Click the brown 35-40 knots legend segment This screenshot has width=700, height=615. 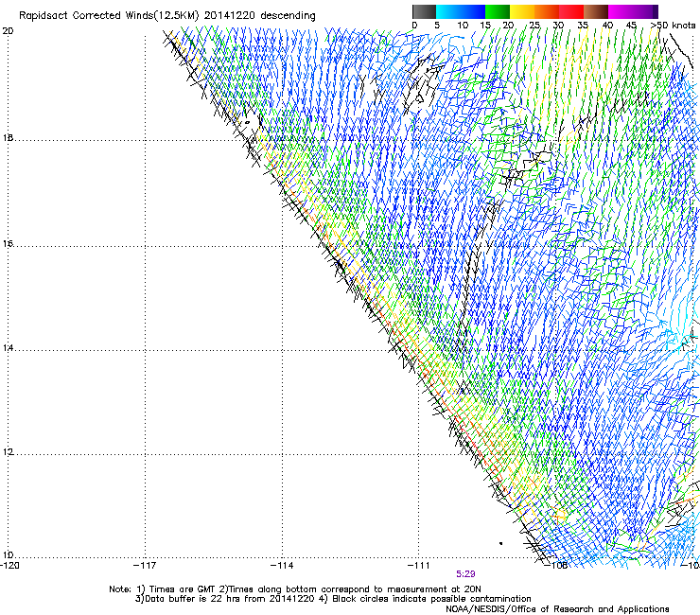[x=596, y=11]
